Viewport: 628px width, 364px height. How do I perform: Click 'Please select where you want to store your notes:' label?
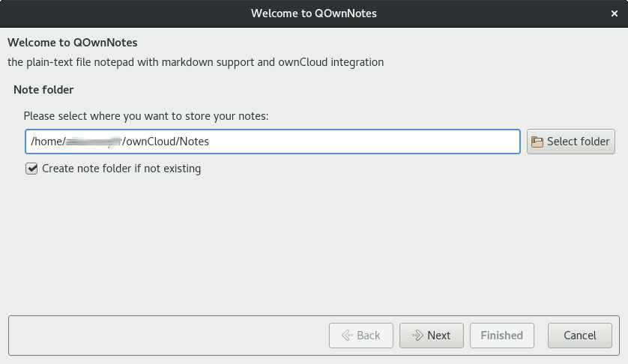tap(146, 116)
